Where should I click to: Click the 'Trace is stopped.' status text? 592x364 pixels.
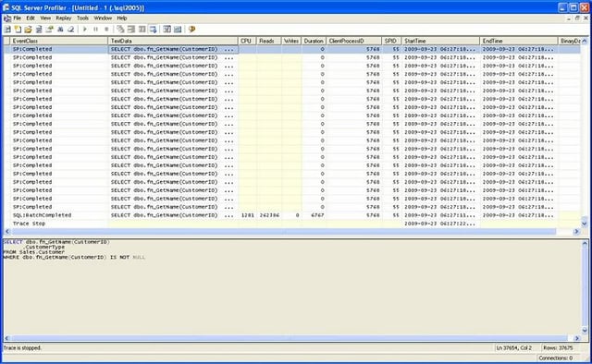click(22, 347)
